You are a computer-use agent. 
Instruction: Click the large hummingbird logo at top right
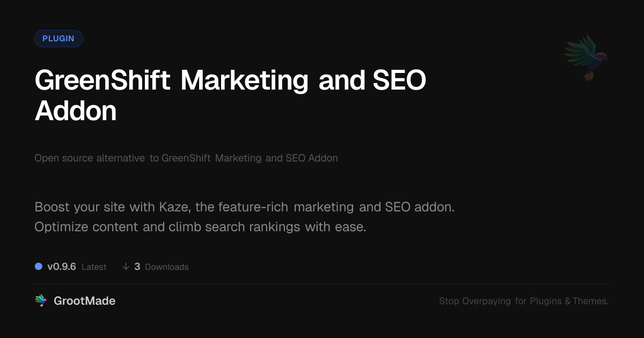click(x=586, y=57)
